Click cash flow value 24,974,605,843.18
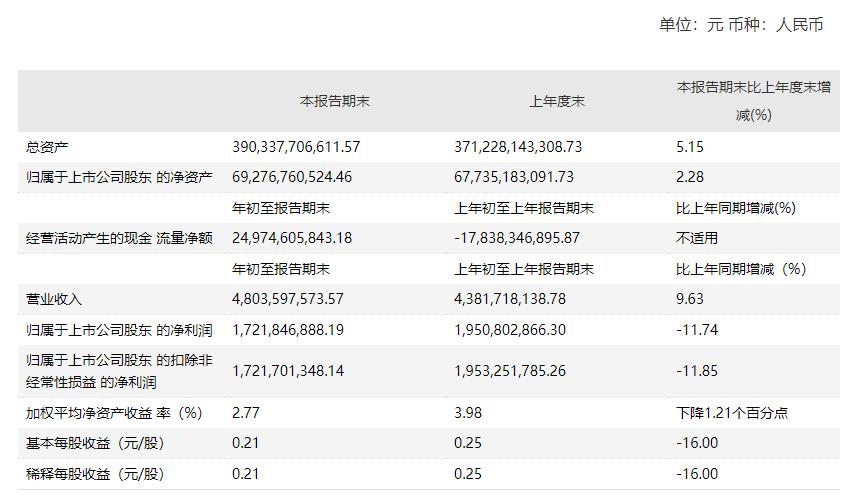The width and height of the screenshot is (865, 499). (x=291, y=238)
